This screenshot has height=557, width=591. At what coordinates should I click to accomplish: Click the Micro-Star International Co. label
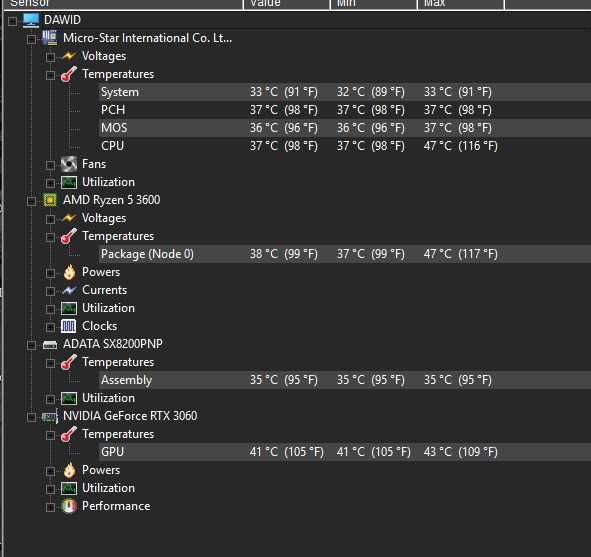(147, 38)
